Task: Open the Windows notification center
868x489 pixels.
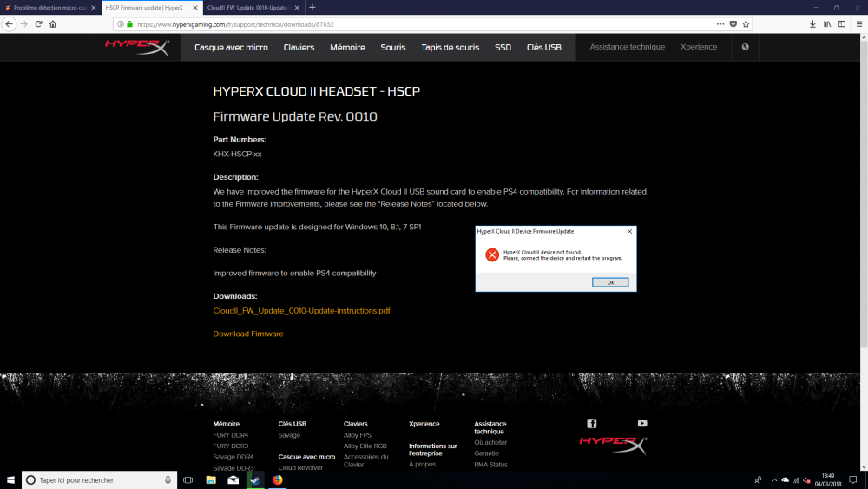Action: [853, 480]
